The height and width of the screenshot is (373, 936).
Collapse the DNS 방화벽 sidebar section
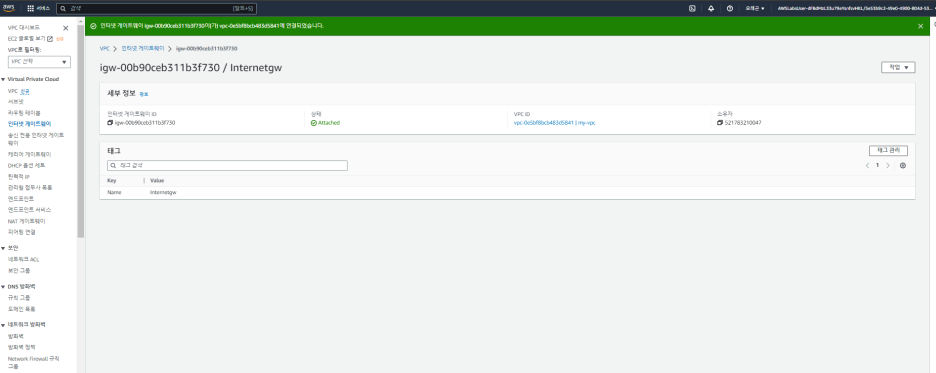pos(3,286)
